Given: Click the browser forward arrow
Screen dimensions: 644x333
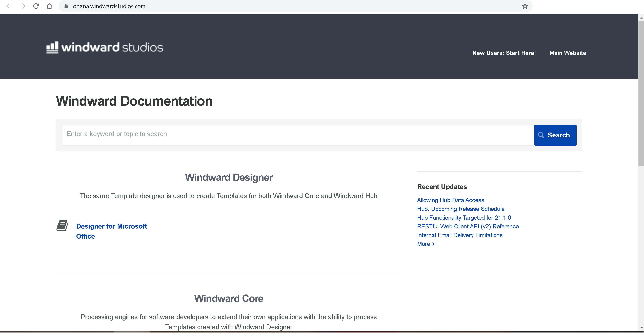Looking at the screenshot, I should tap(23, 6).
